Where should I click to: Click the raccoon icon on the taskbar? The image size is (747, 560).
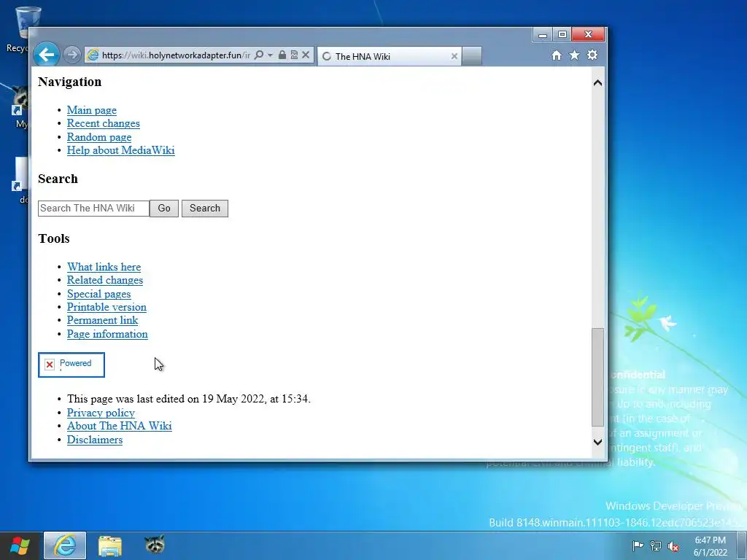coord(155,544)
